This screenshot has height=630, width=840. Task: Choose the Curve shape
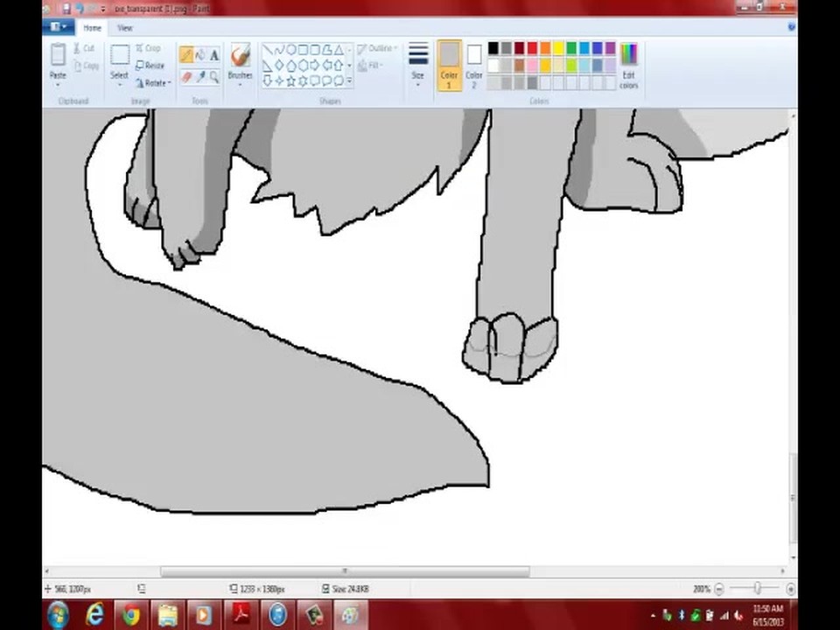[279, 51]
